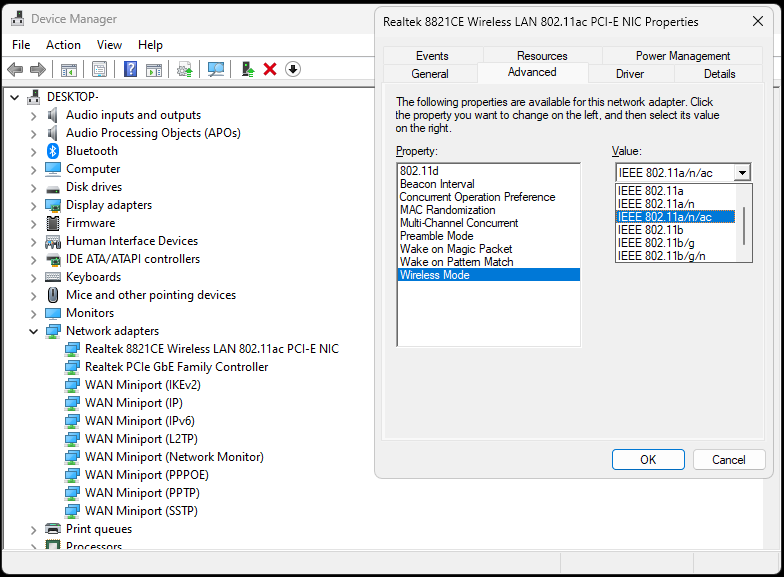Open the File menu
The height and width of the screenshot is (577, 784).
(21, 44)
